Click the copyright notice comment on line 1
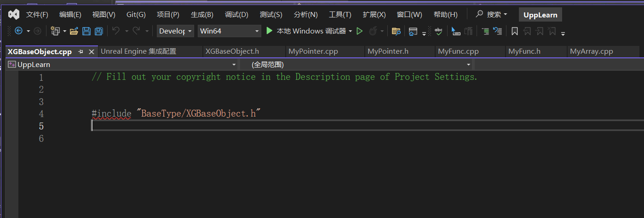This screenshot has height=218, width=644. (x=285, y=77)
